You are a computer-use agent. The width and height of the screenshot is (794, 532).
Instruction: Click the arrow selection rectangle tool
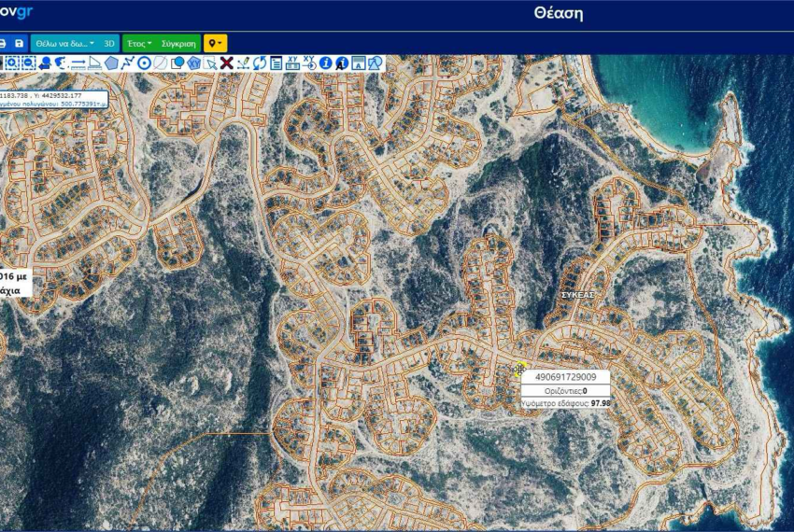pyautogui.click(x=210, y=63)
